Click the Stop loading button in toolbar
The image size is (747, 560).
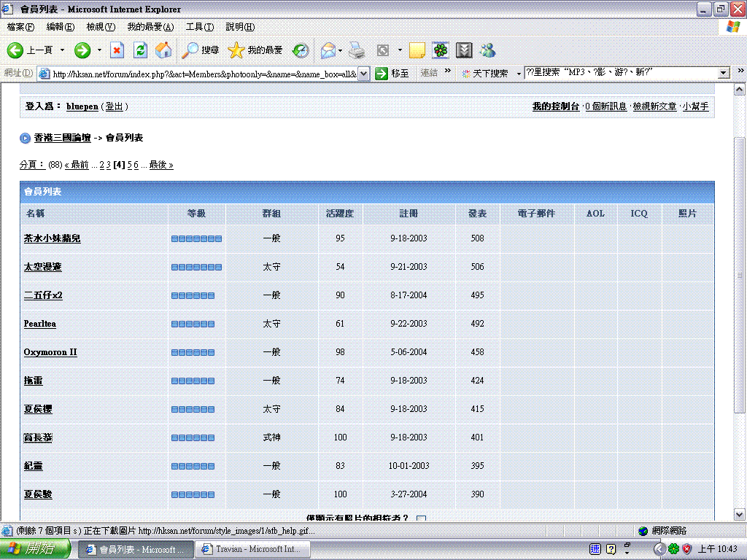click(x=117, y=50)
